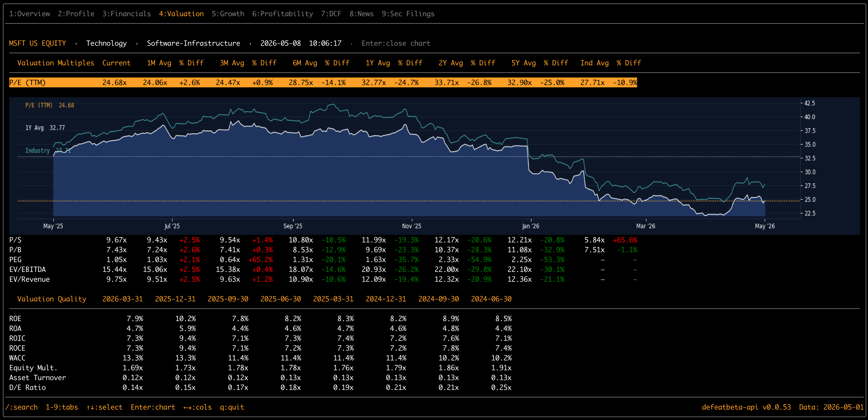The image size is (868, 420).
Task: Switch to the 1:Overview tab
Action: click(x=29, y=14)
